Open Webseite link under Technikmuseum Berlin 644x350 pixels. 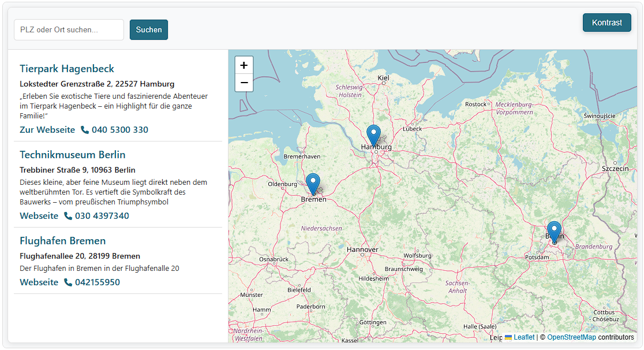(39, 216)
